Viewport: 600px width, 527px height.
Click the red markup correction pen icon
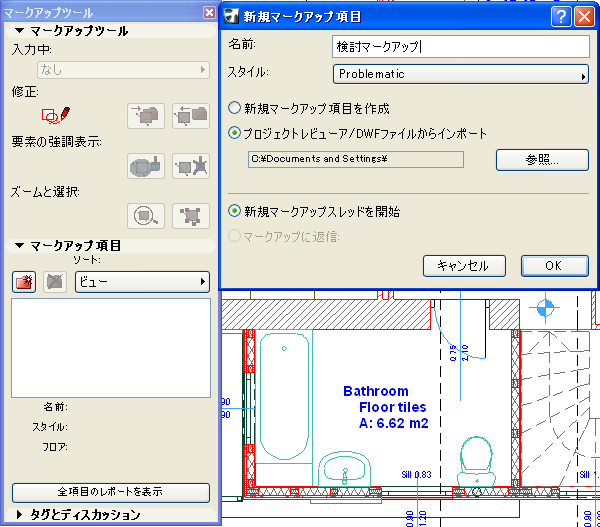(56, 115)
